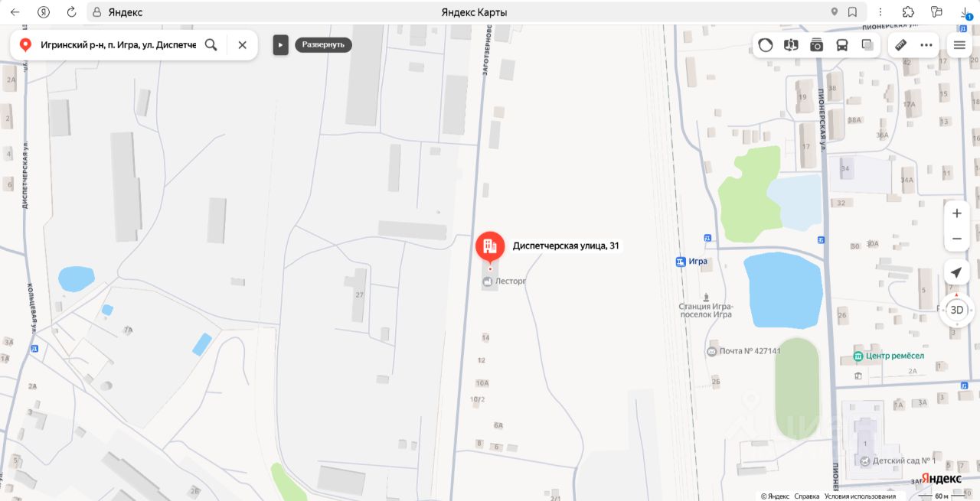Open more tools three-dots menu
The image size is (980, 501).
pyautogui.click(x=926, y=45)
